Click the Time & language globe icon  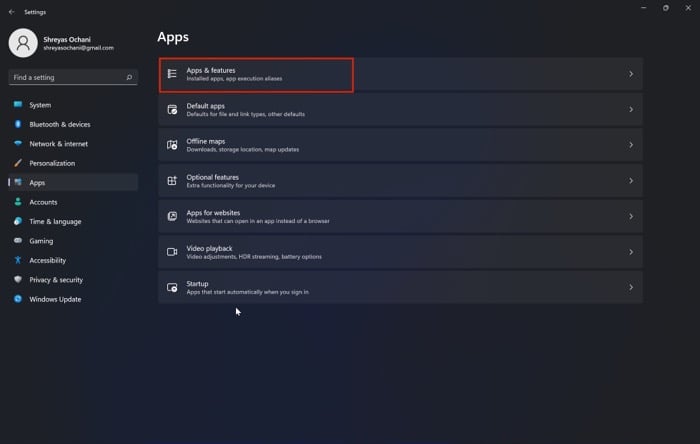point(18,221)
